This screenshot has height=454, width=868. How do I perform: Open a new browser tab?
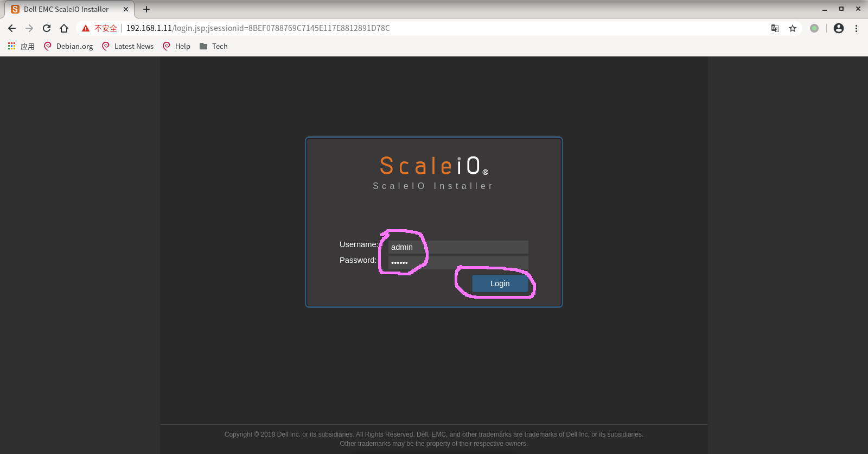tap(146, 9)
